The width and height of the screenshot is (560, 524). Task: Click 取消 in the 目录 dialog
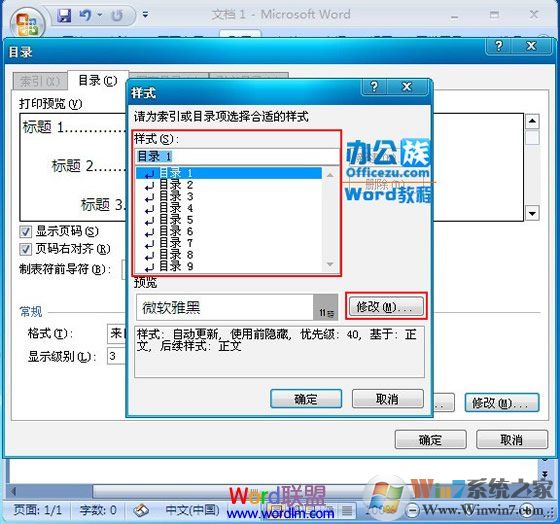pyautogui.click(x=512, y=439)
